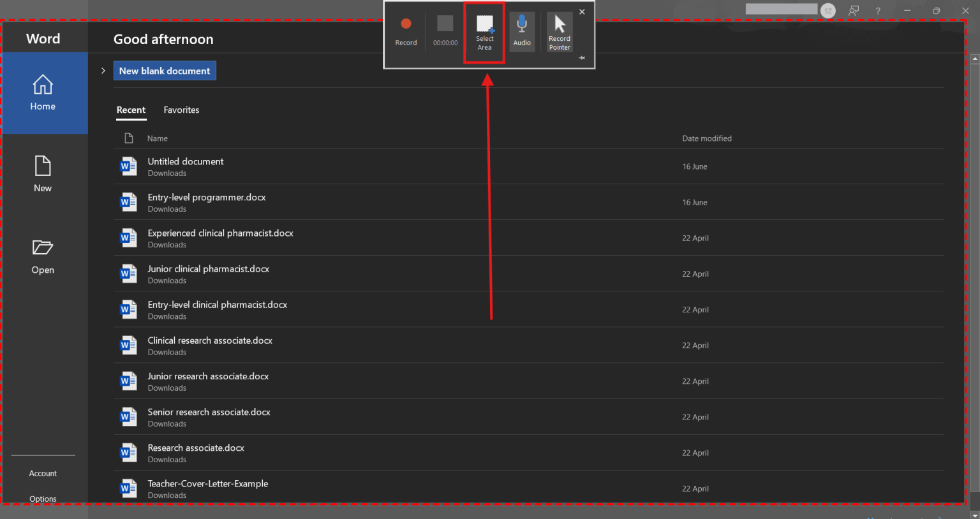The width and height of the screenshot is (980, 519).
Task: Click the SZ account avatar
Action: point(828,11)
